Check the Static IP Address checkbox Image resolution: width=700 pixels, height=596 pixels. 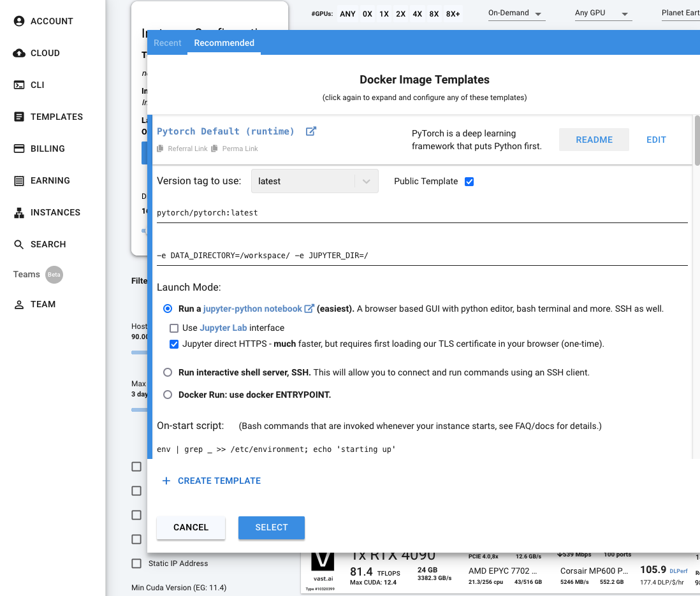pos(136,563)
